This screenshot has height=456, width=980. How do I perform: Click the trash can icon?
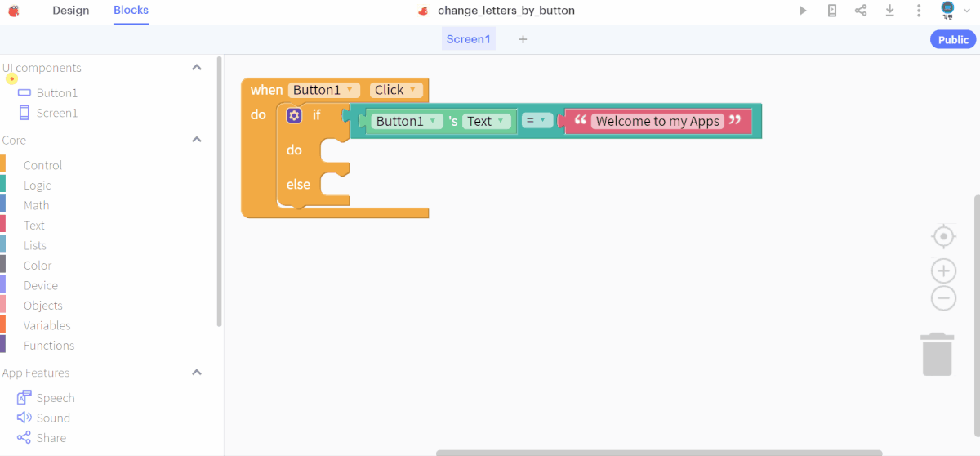pos(938,354)
